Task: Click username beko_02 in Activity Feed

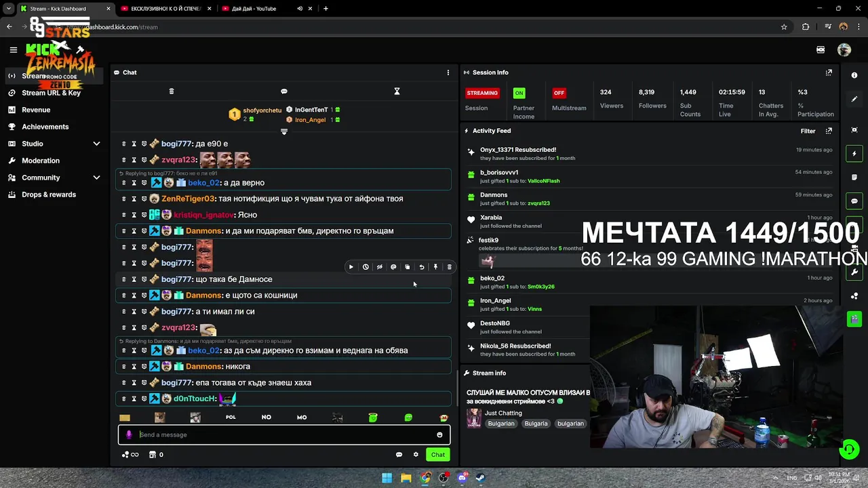Action: [x=492, y=279]
